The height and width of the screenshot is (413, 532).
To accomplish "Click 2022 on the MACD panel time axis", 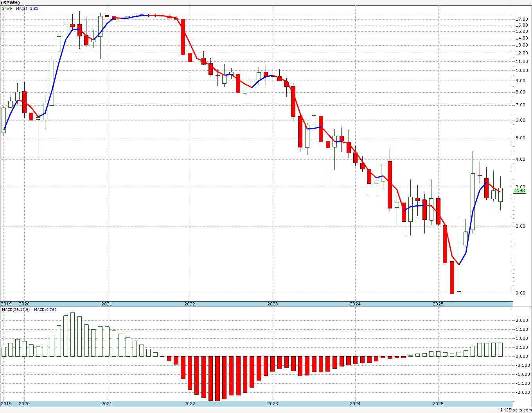I will (x=190, y=404).
